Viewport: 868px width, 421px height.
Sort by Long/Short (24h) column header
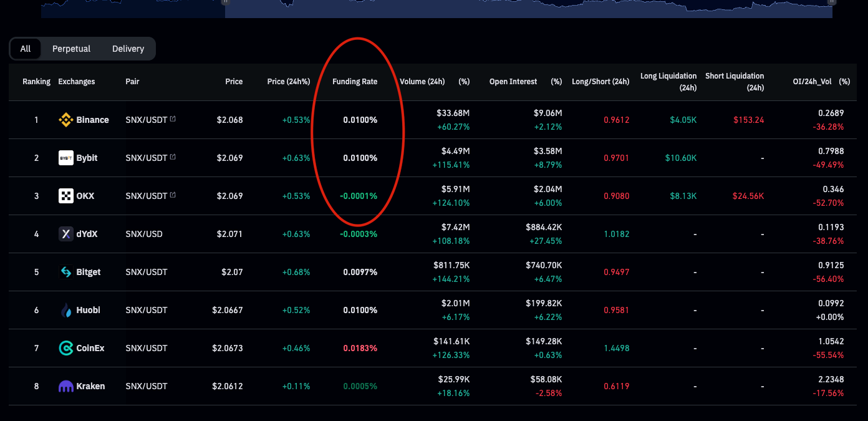[600, 82]
